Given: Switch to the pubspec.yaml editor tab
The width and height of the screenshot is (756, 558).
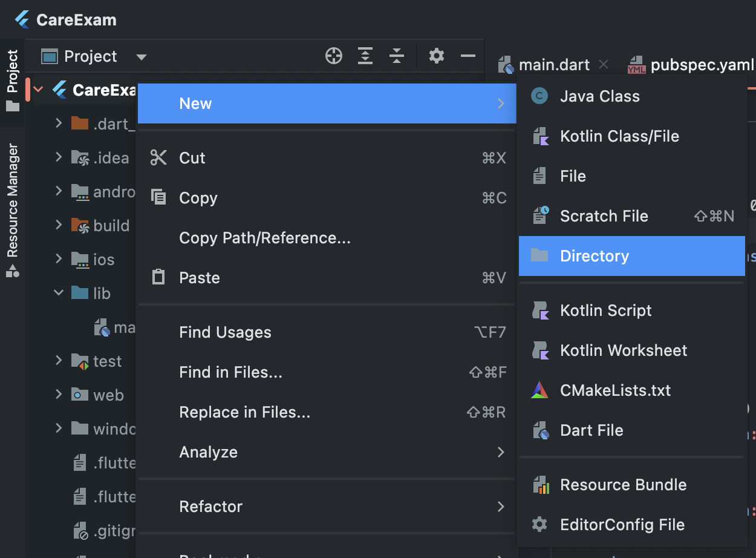Looking at the screenshot, I should pos(691,65).
